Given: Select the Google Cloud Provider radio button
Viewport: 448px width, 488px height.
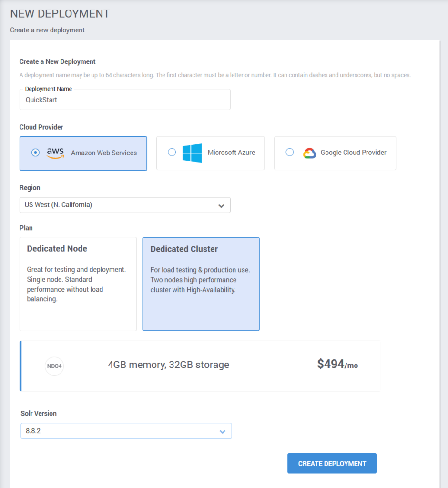Looking at the screenshot, I should 290,152.
